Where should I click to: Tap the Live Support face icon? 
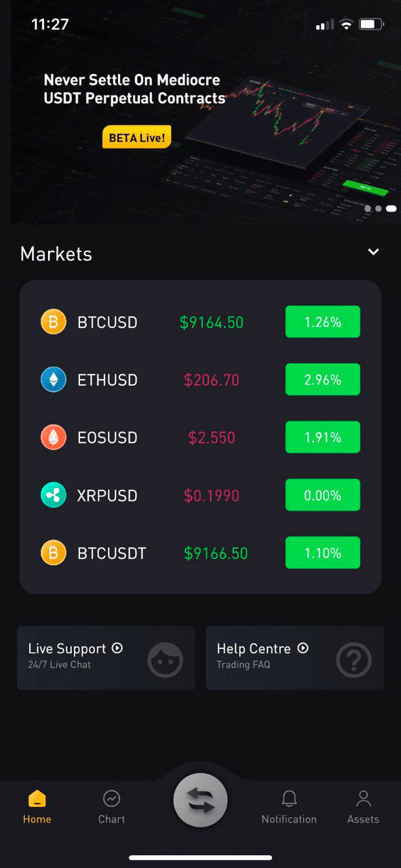(x=166, y=659)
